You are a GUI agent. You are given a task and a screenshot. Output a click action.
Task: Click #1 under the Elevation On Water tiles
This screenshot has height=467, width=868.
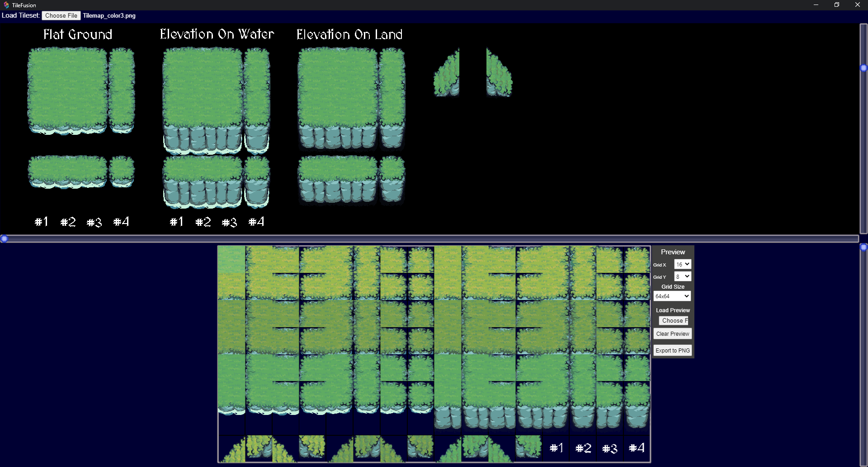[176, 222]
